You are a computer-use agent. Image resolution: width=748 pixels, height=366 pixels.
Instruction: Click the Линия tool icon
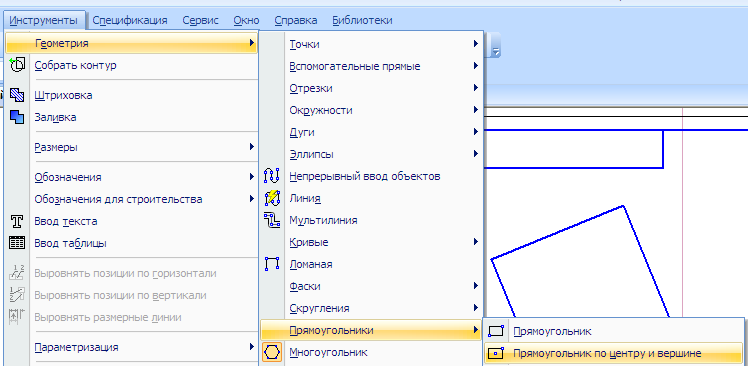click(x=271, y=198)
